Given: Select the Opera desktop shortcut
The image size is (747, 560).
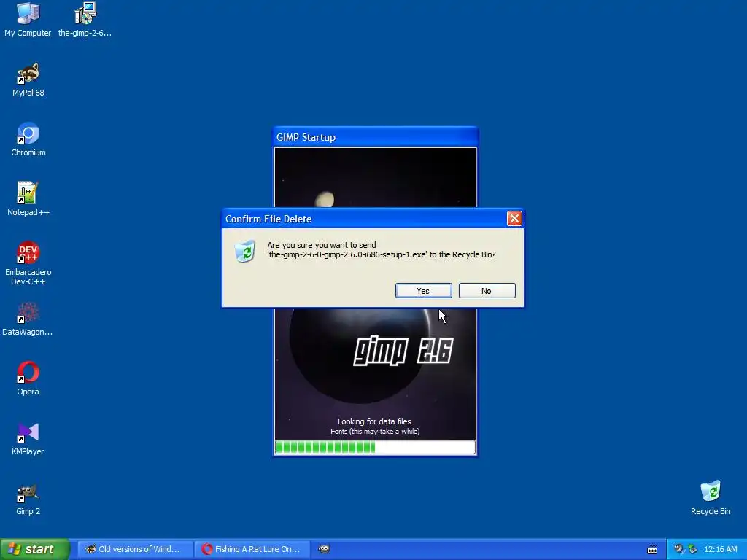Looking at the screenshot, I should pos(28,378).
